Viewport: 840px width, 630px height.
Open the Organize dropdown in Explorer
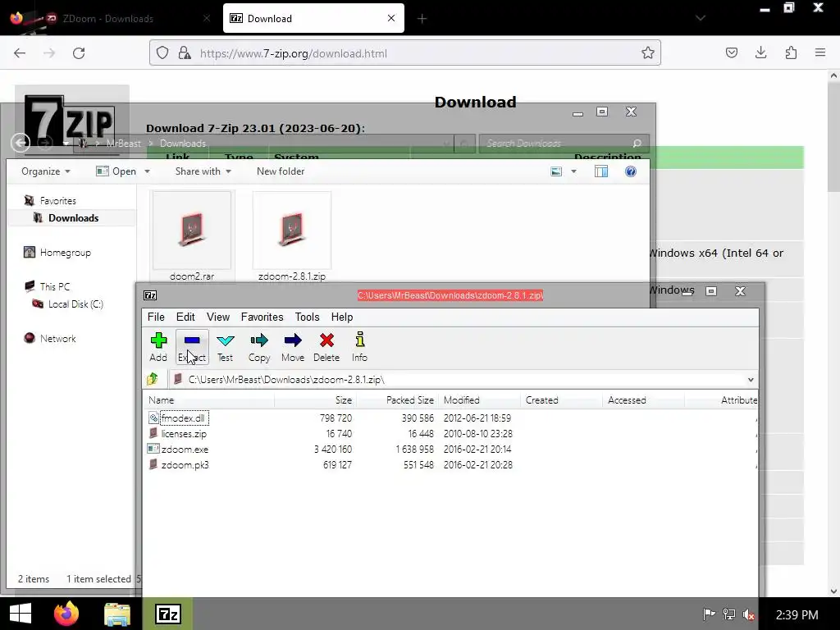click(46, 171)
